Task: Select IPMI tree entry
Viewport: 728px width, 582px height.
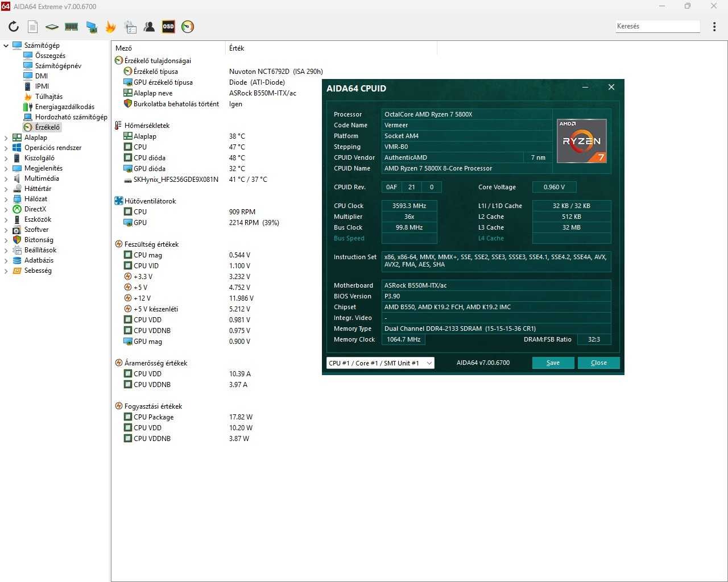Action: pyautogui.click(x=42, y=86)
